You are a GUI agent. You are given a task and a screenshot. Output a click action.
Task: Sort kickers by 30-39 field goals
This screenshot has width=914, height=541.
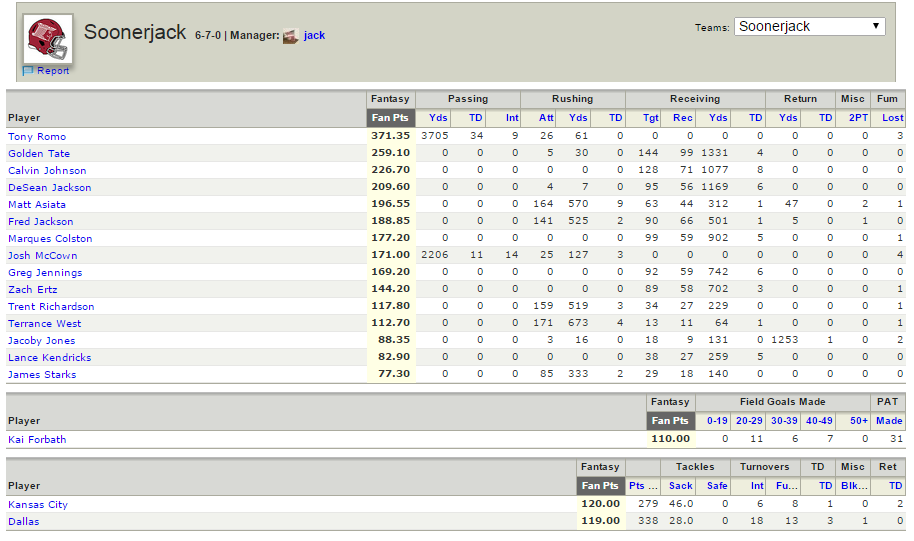click(784, 420)
